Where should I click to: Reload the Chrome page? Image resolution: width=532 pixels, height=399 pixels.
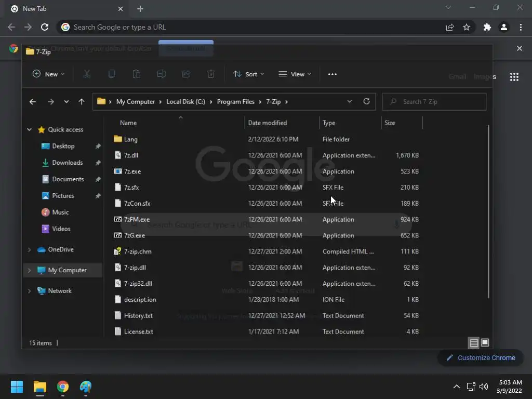coord(45,27)
